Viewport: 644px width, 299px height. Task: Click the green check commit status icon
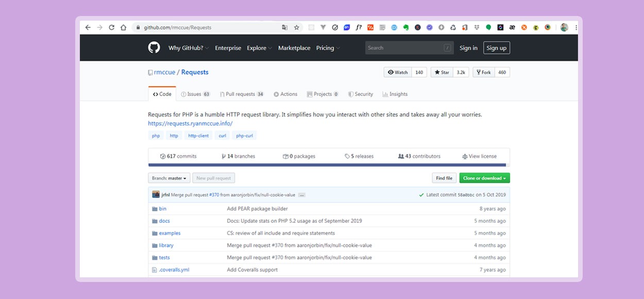421,195
